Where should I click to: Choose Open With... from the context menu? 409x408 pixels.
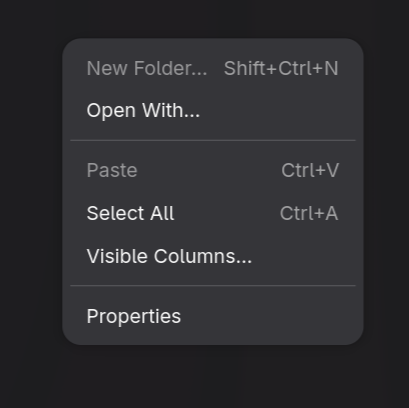point(213,111)
